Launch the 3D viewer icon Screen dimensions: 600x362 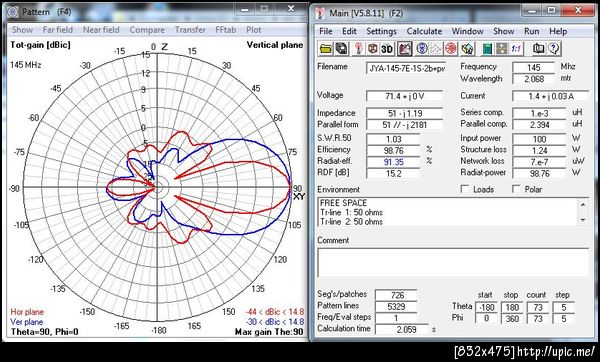click(387, 49)
